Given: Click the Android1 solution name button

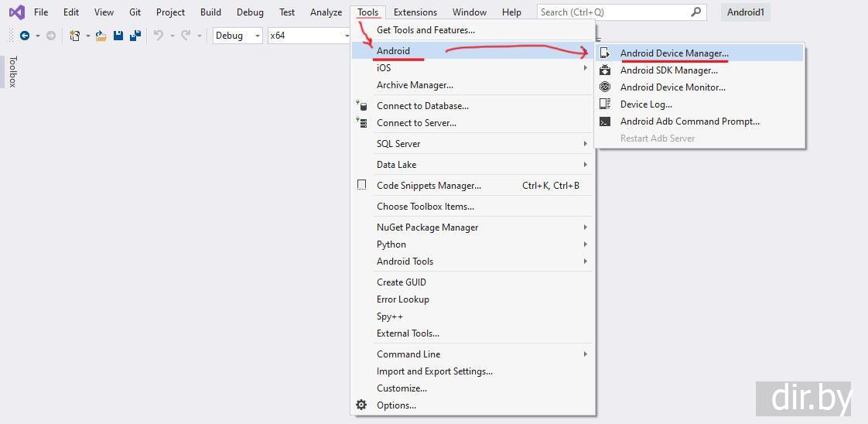Looking at the screenshot, I should (745, 12).
